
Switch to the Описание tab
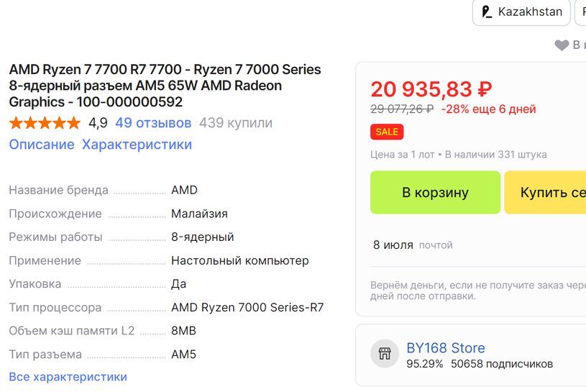[42, 145]
